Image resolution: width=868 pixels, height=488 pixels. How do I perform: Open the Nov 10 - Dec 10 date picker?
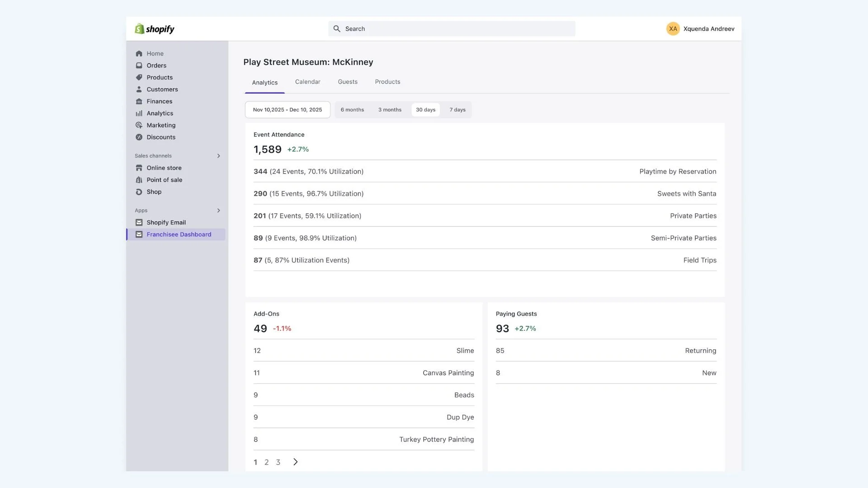pyautogui.click(x=288, y=110)
